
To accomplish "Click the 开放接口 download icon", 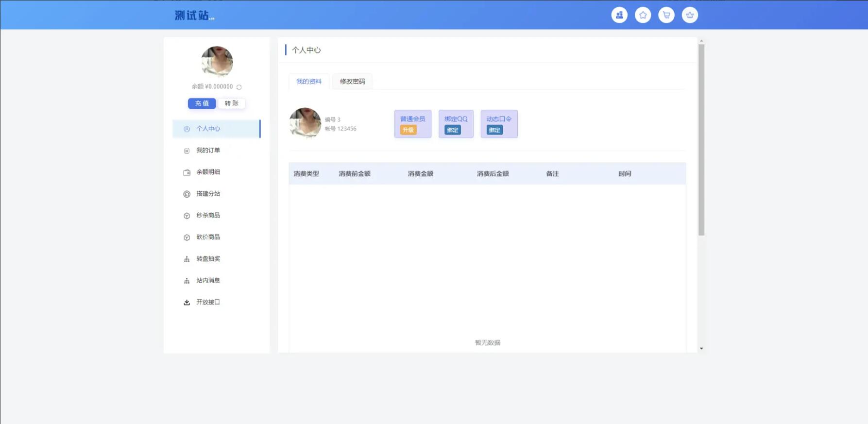I will 187,302.
